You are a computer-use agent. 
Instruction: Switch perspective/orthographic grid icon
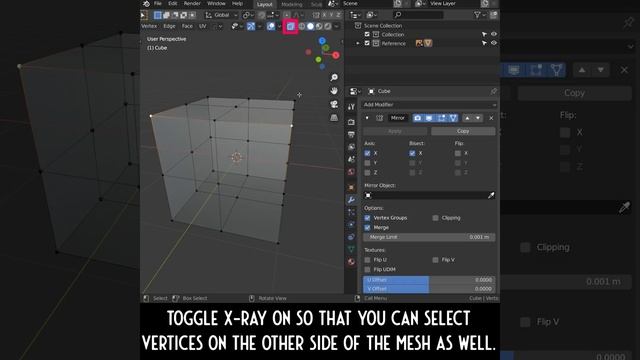[x=334, y=118]
